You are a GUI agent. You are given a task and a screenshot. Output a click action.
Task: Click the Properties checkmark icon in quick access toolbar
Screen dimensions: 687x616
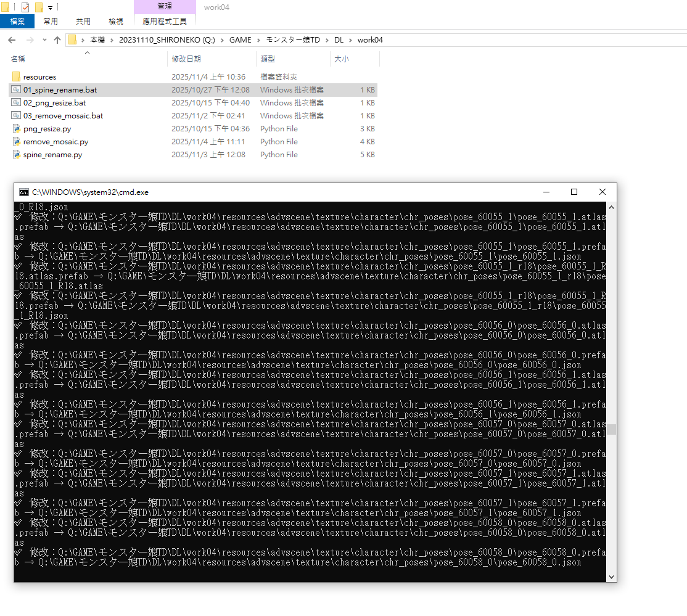[25, 7]
